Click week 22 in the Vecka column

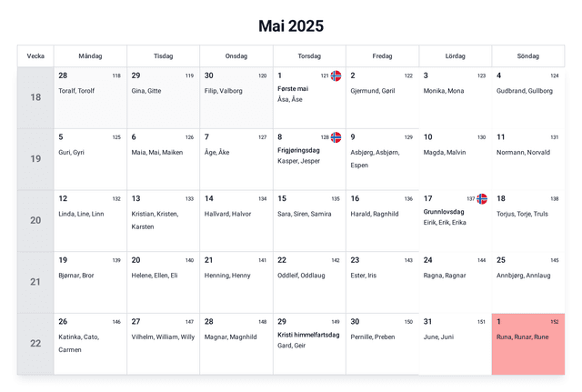pos(35,343)
